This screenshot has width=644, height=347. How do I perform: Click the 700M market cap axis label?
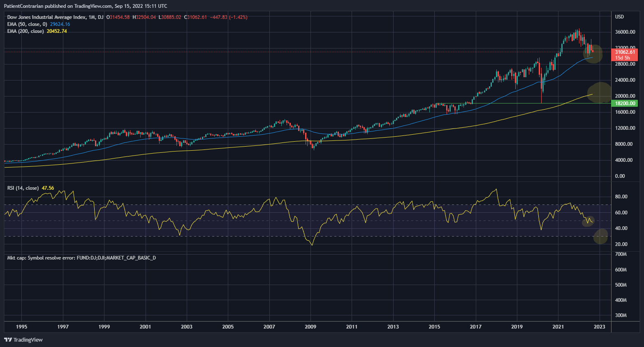click(x=621, y=255)
